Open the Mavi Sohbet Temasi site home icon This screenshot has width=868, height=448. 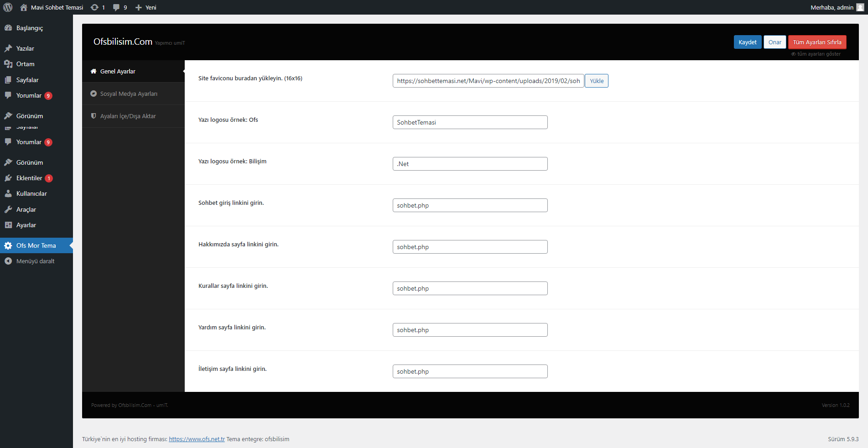point(24,7)
